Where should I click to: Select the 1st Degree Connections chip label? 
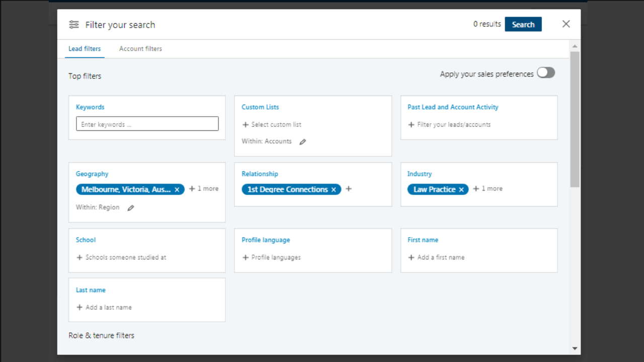coord(287,190)
